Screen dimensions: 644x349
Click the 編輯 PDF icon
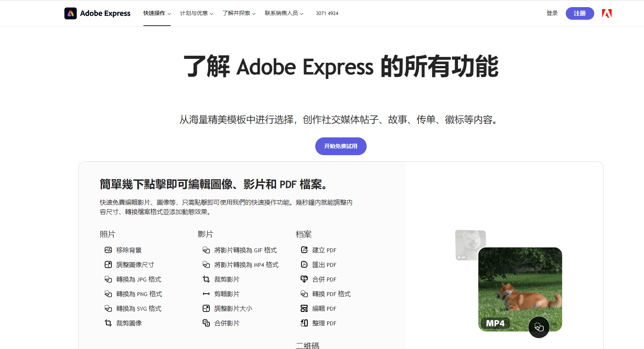(304, 308)
